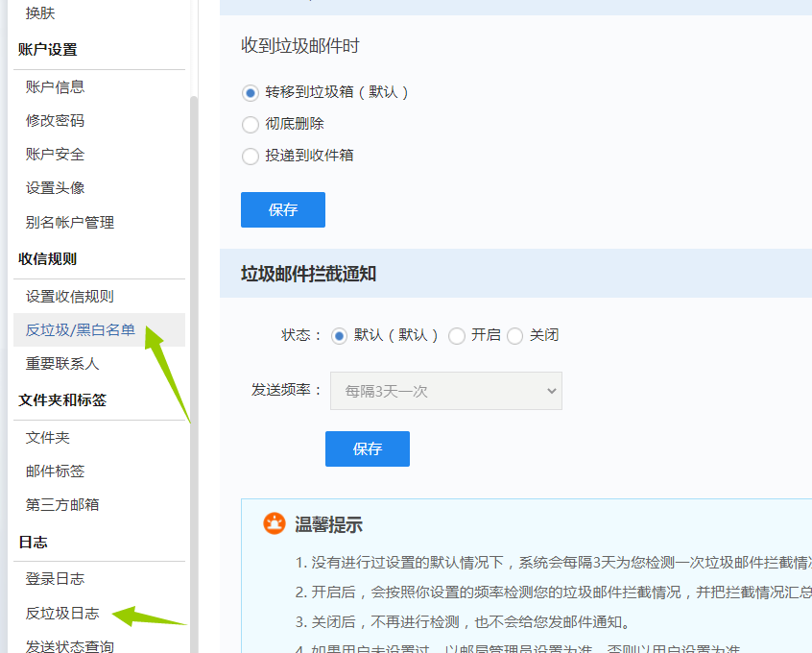The width and height of the screenshot is (812, 653).
Task: Click the orange 温馨提示 alert icon
Action: 275,524
